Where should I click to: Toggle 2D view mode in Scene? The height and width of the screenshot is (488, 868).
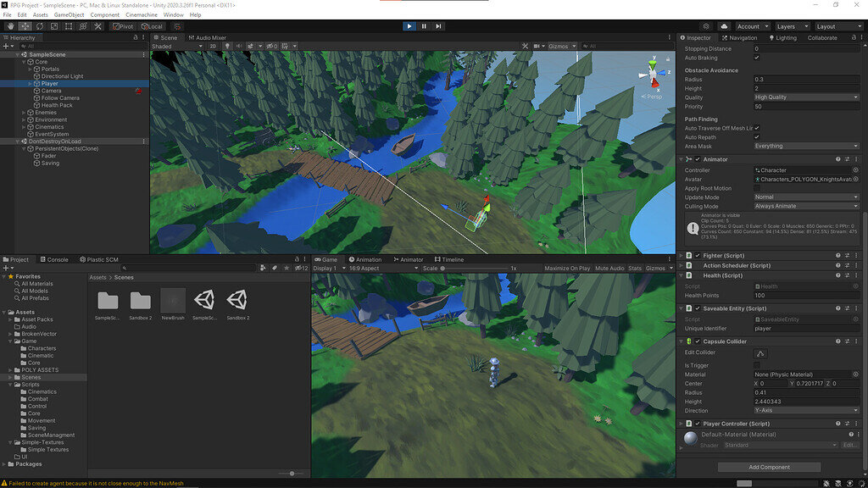(213, 47)
